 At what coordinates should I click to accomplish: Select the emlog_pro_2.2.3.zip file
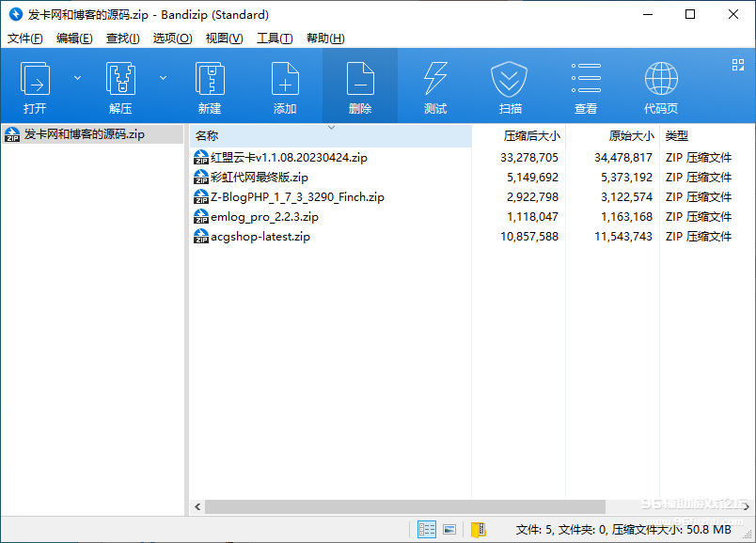pos(264,217)
